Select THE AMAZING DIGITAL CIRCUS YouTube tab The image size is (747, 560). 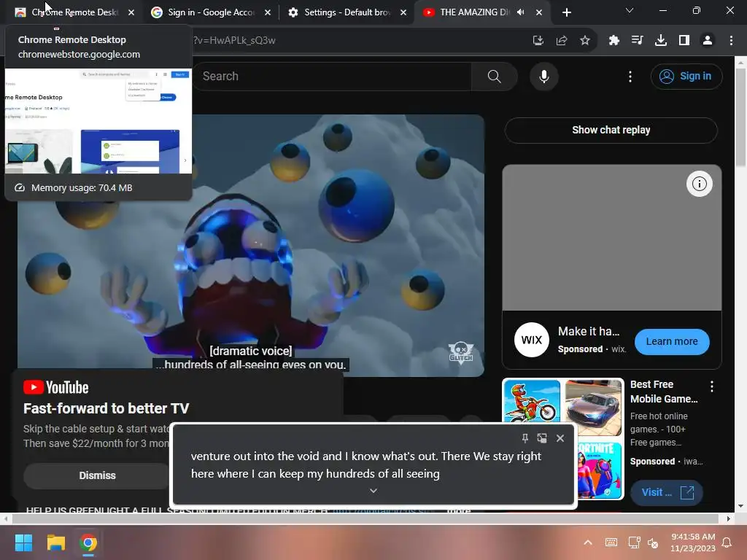(474, 12)
